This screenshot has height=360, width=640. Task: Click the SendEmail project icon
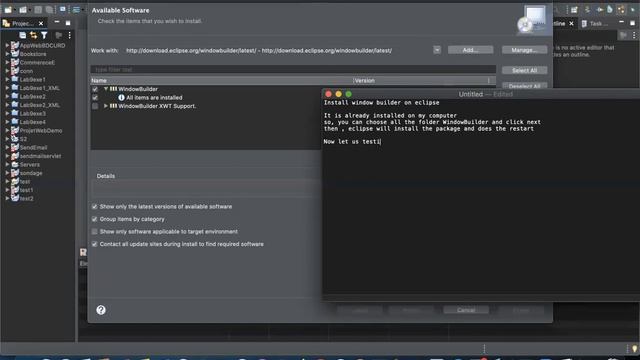click(15, 147)
